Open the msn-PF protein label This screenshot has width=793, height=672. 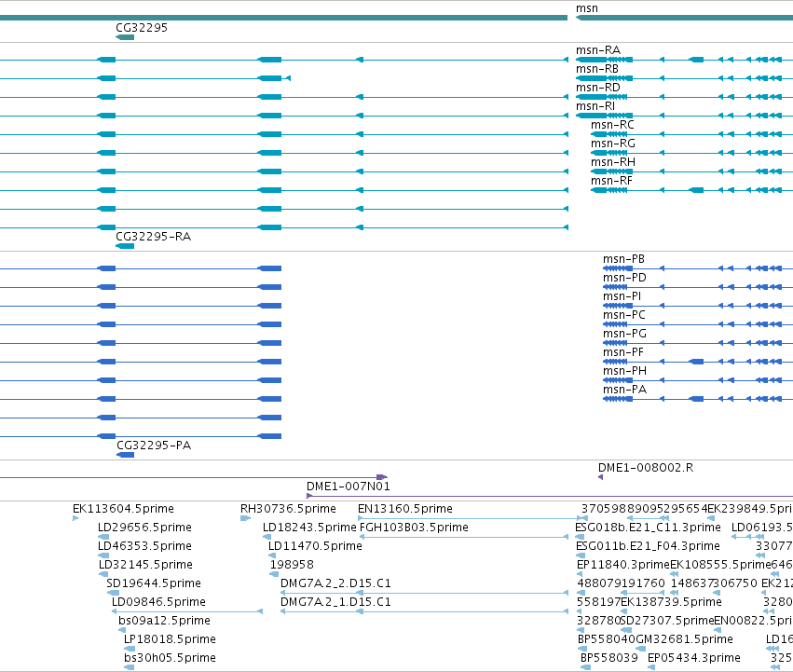623,352
